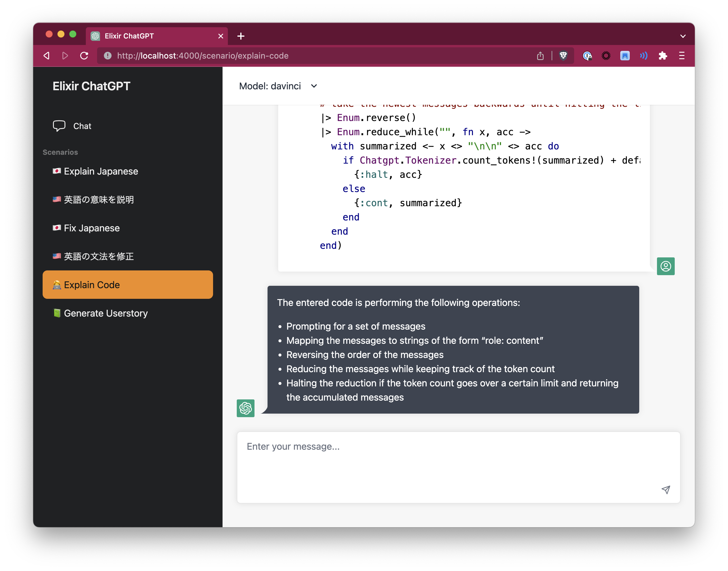Screen dimensions: 728x571
Task: Click the Brave shields lion icon
Action: (563, 56)
